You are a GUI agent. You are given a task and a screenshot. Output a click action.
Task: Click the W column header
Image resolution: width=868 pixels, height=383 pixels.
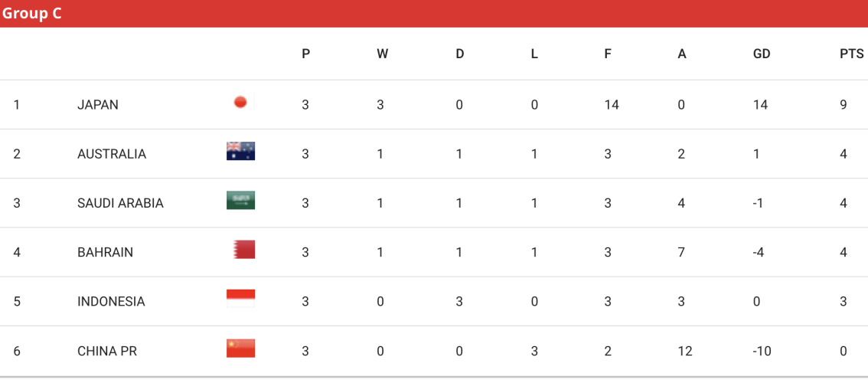[x=382, y=54]
